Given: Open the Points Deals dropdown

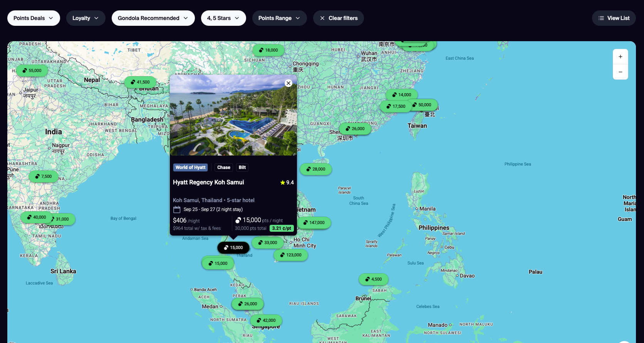Looking at the screenshot, I should (34, 18).
